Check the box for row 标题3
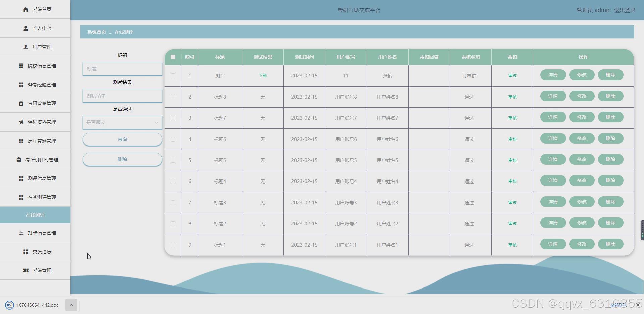Image resolution: width=644 pixels, height=314 pixels. [x=173, y=203]
